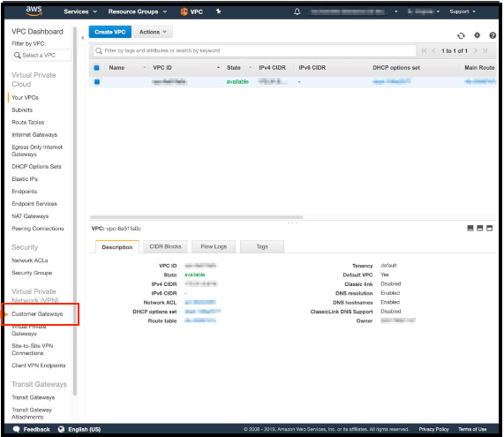504x437 pixels.
Task: Open DHCP Options Sets in the sidebar
Action: 36,167
